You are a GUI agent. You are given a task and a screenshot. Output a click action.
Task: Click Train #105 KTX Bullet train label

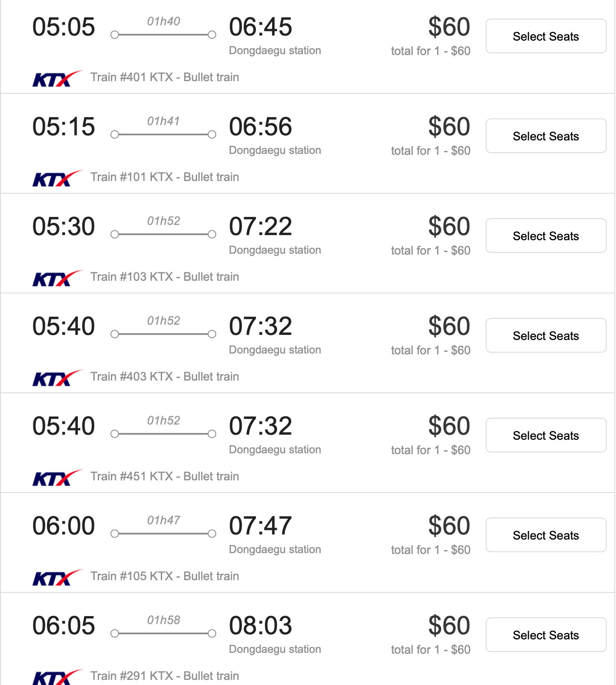click(x=165, y=576)
